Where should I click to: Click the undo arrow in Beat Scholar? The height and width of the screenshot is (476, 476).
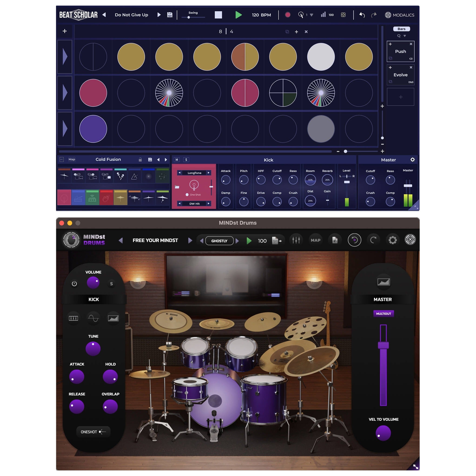click(362, 15)
